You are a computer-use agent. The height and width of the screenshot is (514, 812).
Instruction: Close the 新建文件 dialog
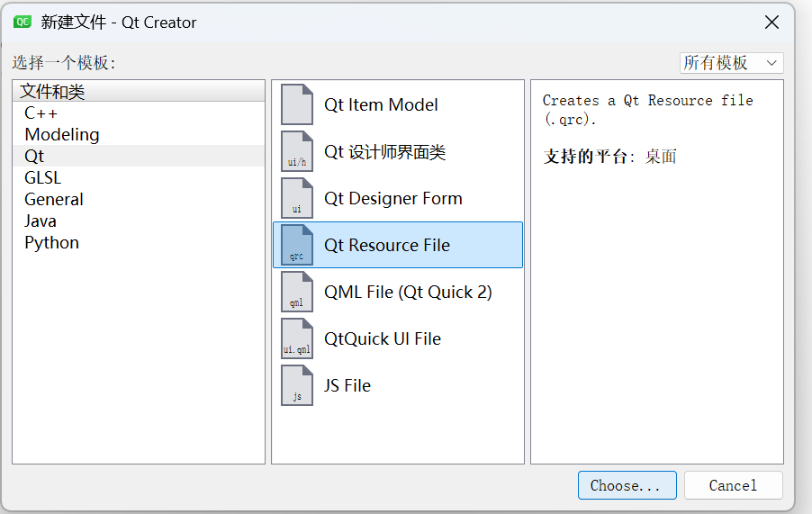point(771,23)
